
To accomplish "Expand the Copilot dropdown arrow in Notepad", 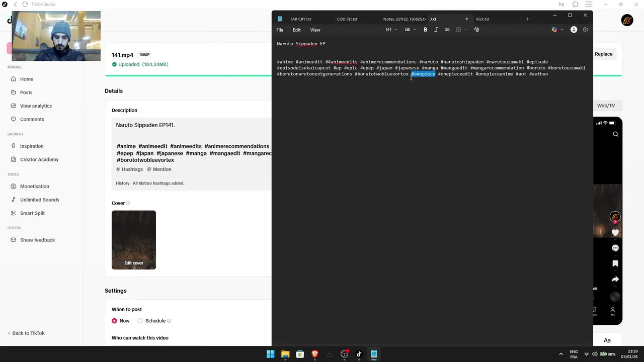I will (x=561, y=30).
